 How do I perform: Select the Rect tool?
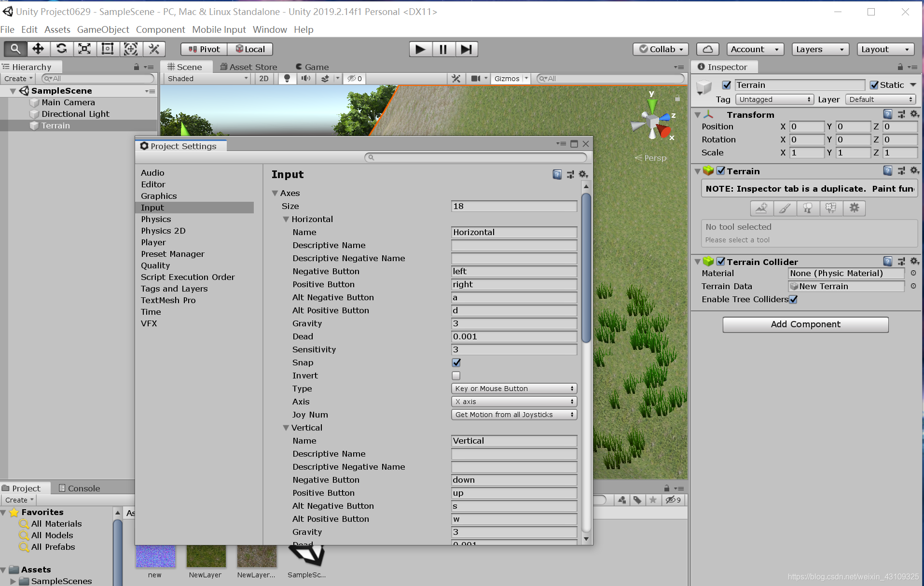pyautogui.click(x=108, y=49)
